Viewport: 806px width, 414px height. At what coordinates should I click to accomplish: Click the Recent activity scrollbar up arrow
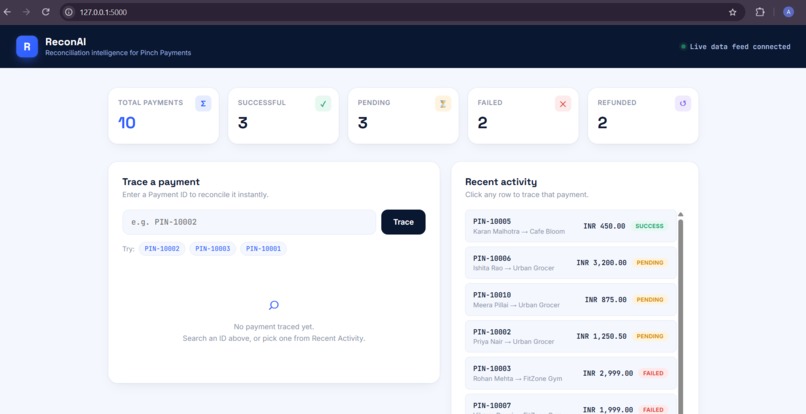tap(681, 214)
